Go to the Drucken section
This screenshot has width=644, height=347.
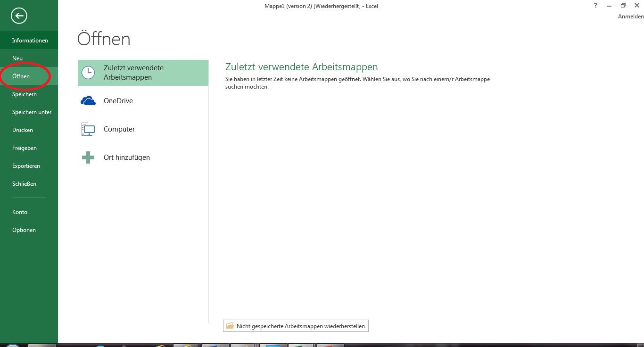tap(23, 130)
